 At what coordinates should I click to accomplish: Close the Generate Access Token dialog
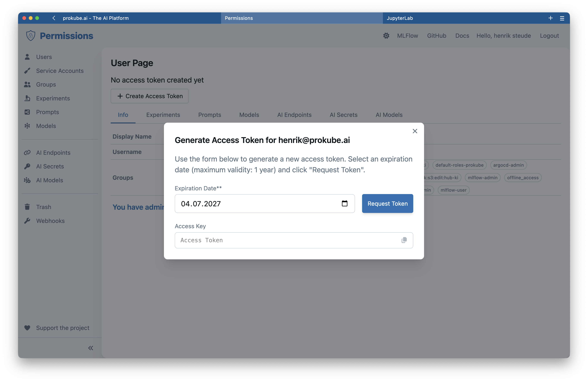[x=415, y=131]
